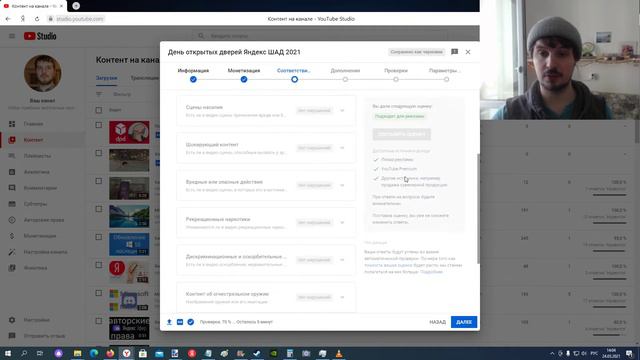Select the checkbox for the Microsoft Discord video row
The height and width of the screenshot is (360, 640).
tap(99, 293)
